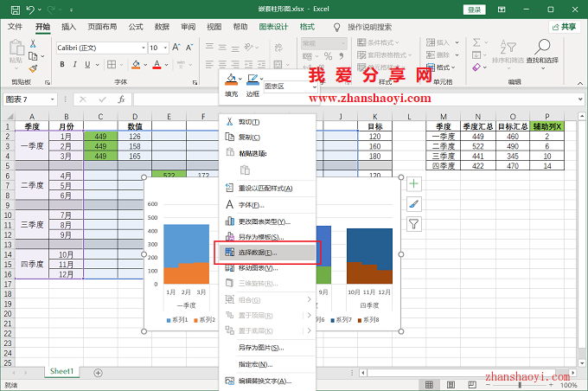Click the red font color A icon
Screen dimensions: 588x391
[157, 65]
